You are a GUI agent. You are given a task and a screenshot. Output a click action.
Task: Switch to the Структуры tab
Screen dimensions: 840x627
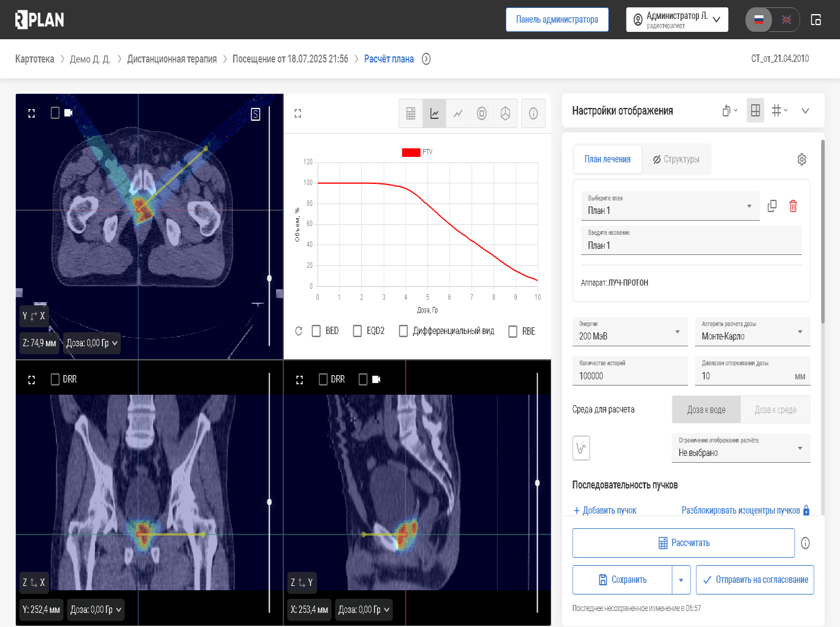pos(676,159)
